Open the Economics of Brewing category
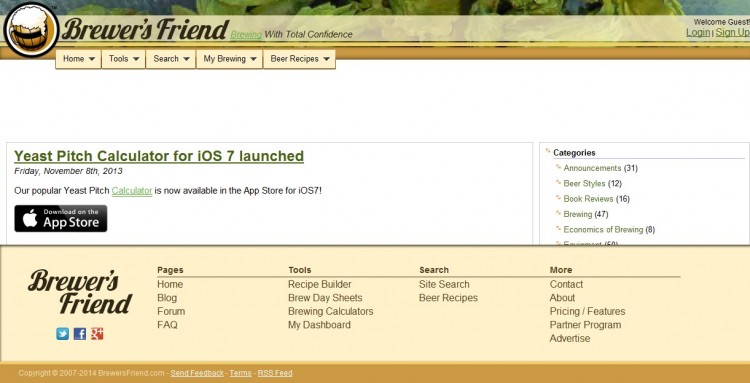The width and height of the screenshot is (750, 383). (603, 230)
